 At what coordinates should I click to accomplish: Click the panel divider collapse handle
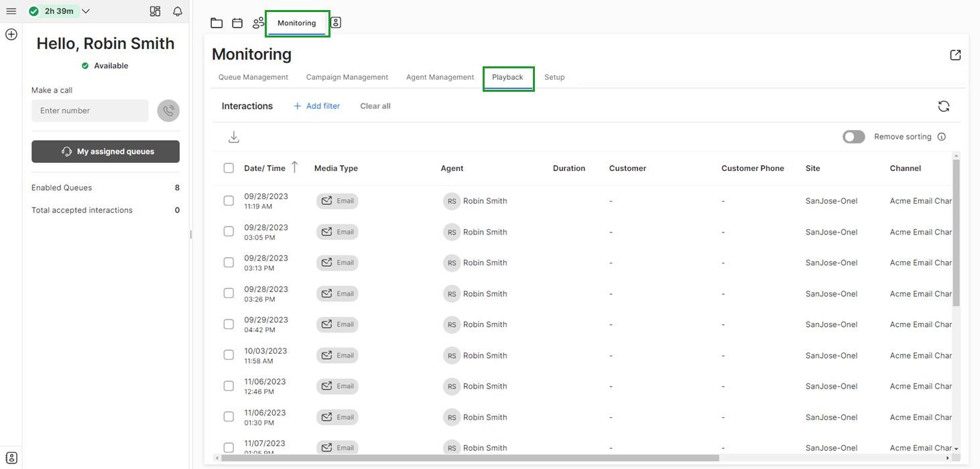(x=191, y=234)
